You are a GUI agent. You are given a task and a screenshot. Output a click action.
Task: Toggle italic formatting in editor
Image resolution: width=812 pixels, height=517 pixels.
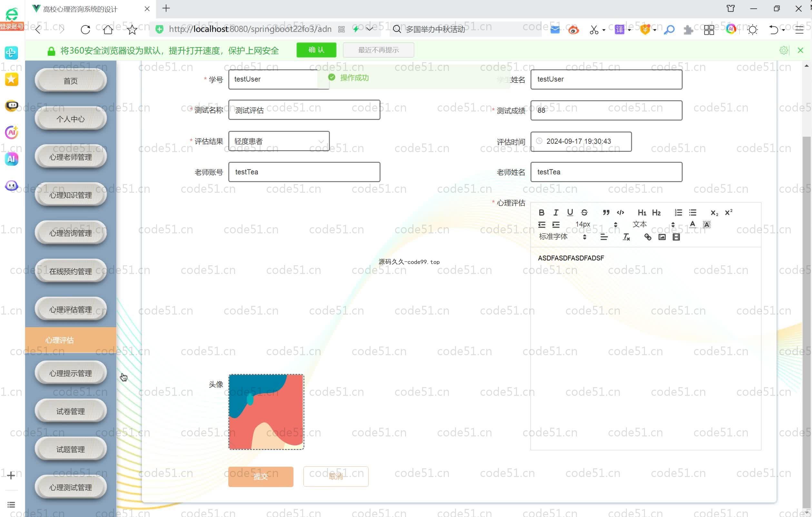(556, 212)
